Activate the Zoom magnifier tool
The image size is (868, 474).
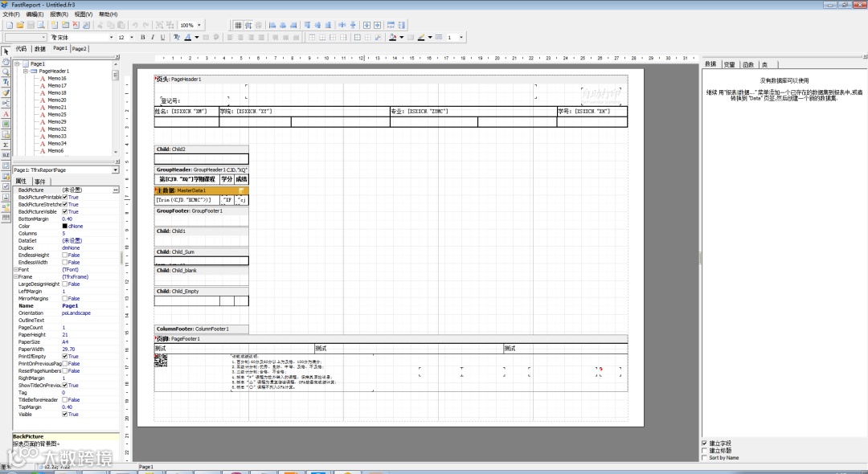point(6,72)
